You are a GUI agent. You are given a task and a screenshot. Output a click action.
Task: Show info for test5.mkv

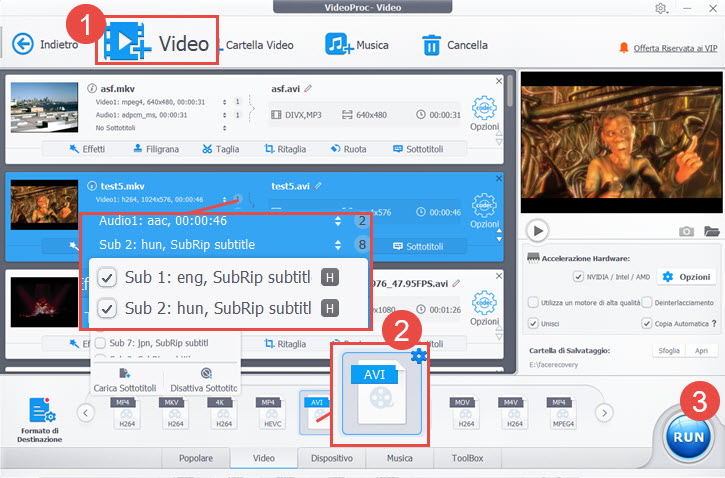92,186
